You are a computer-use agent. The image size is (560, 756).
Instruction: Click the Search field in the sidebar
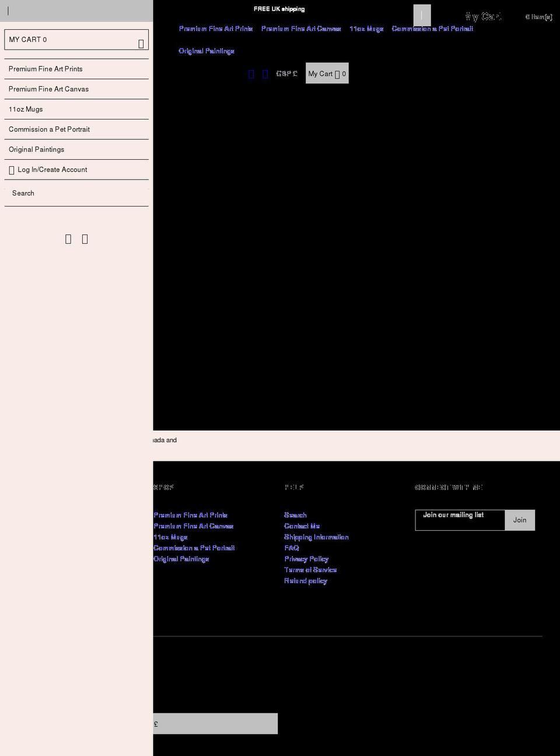click(76, 193)
